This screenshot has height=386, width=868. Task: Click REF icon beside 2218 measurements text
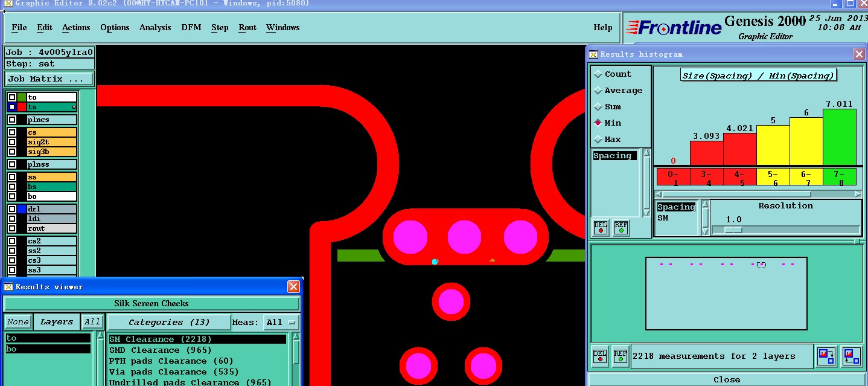point(620,356)
